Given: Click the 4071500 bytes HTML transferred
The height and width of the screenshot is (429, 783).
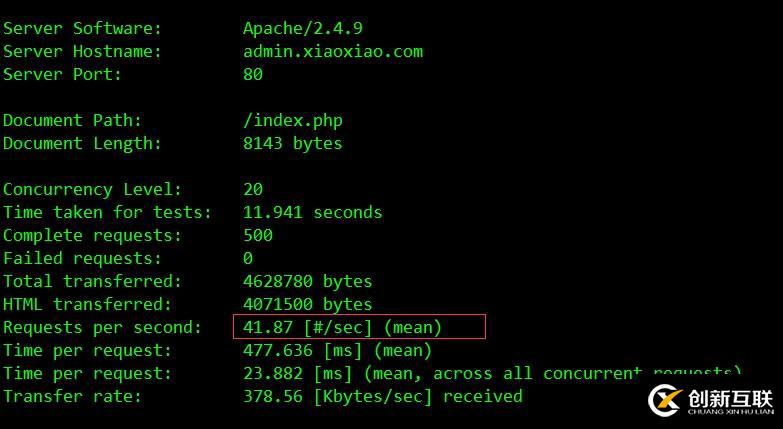Looking at the screenshot, I should click(307, 304).
